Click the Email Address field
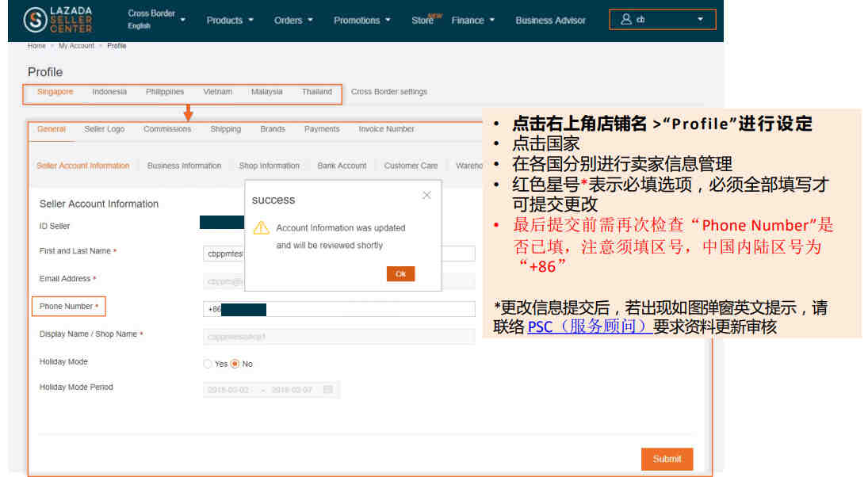 click(338, 281)
